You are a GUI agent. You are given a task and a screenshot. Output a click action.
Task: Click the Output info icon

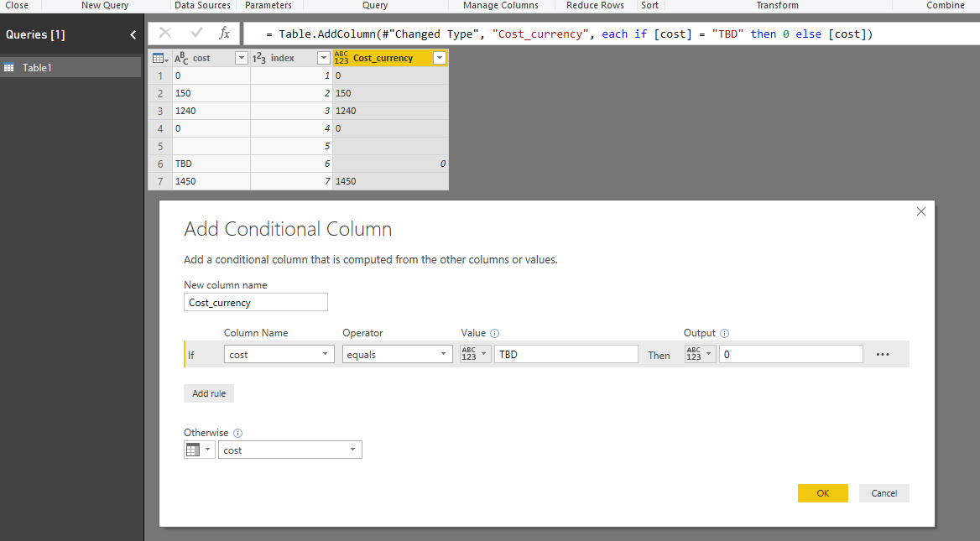(x=724, y=334)
